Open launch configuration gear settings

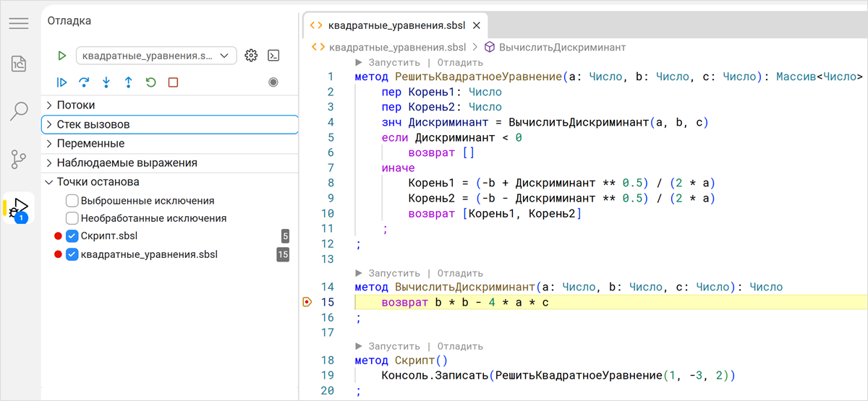[251, 56]
